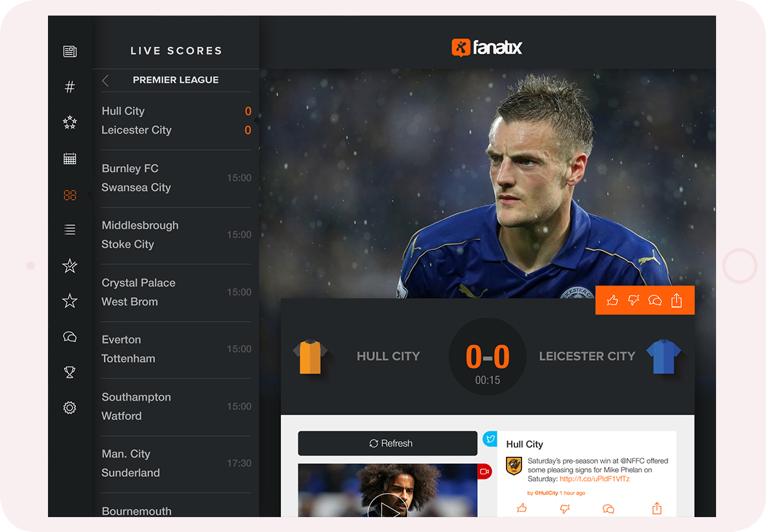Open the league table list icon
Image resolution: width=766 pixels, height=532 pixels.
tap(70, 230)
